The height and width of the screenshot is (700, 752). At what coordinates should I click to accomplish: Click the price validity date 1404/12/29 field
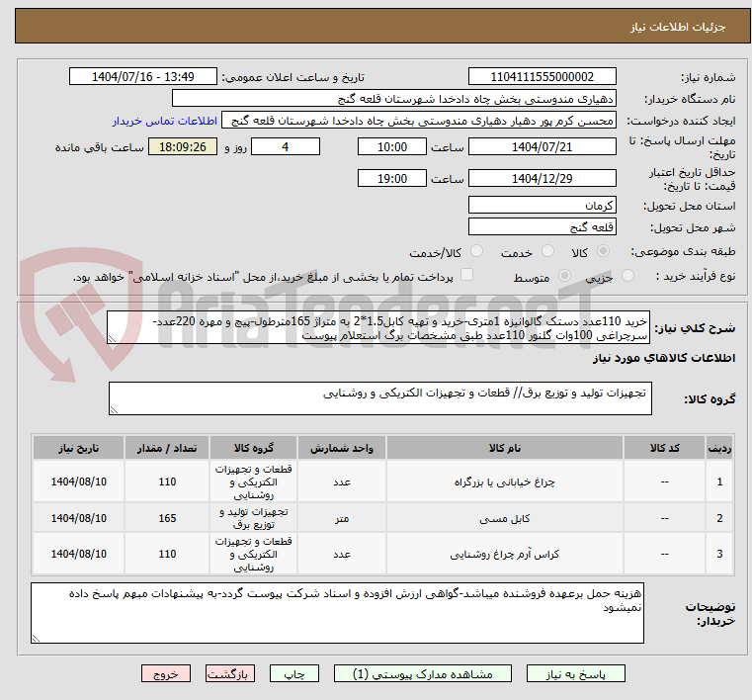coord(542,179)
